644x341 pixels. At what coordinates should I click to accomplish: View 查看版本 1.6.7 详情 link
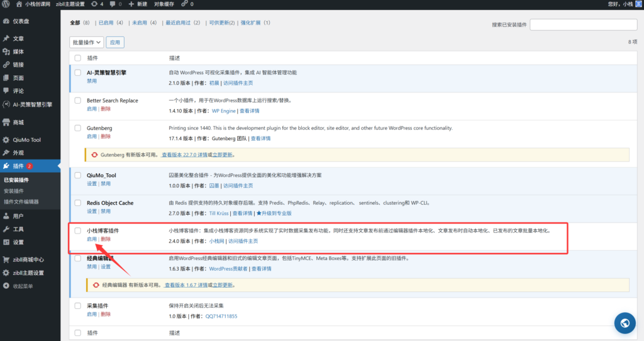[186, 285]
